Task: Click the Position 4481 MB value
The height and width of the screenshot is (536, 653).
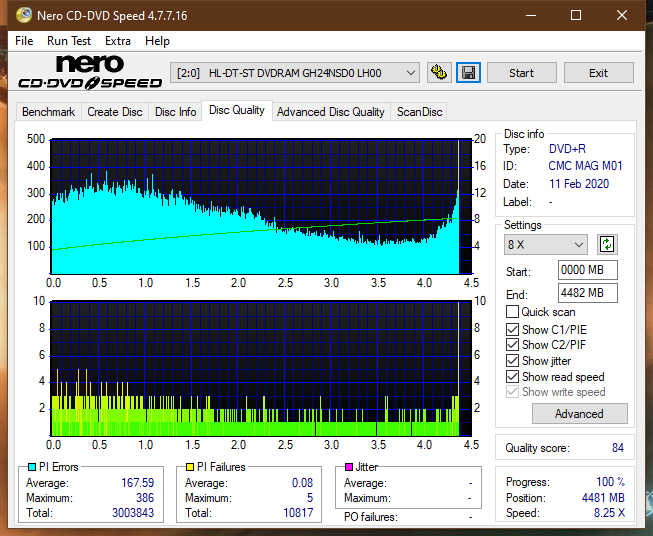Action: (603, 498)
